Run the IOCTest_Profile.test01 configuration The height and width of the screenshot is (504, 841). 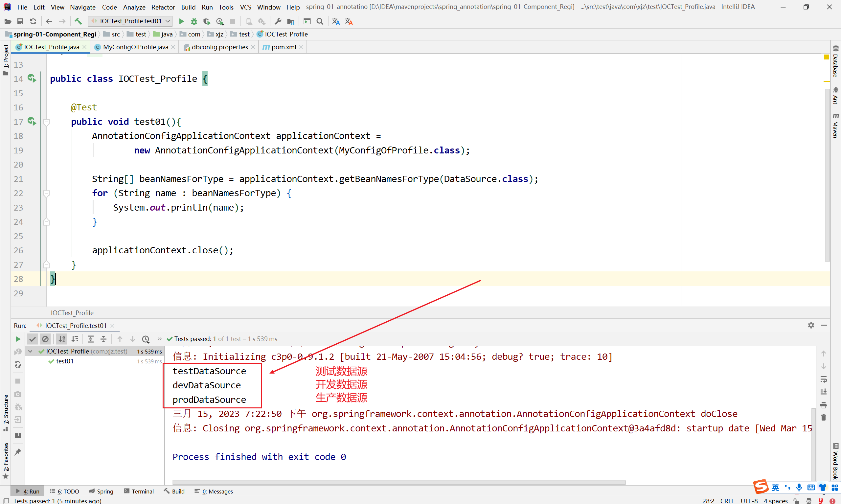tap(181, 21)
